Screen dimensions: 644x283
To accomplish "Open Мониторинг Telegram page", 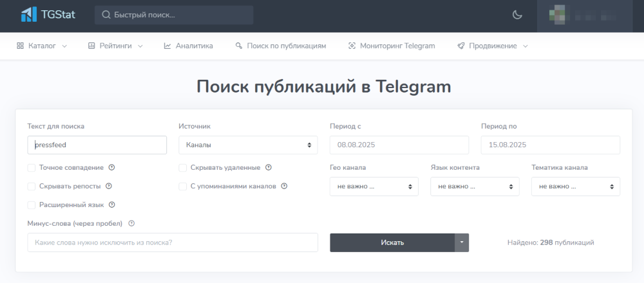I will (392, 46).
